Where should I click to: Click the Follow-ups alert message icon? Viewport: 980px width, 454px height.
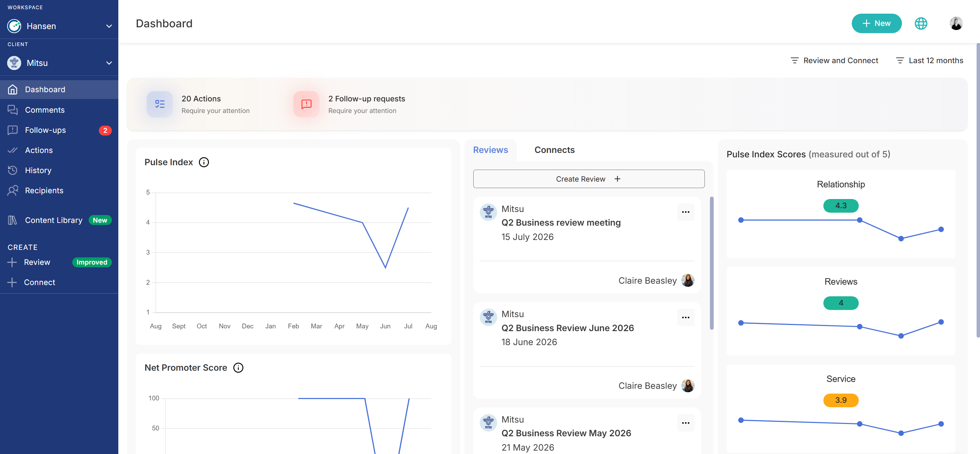13,130
